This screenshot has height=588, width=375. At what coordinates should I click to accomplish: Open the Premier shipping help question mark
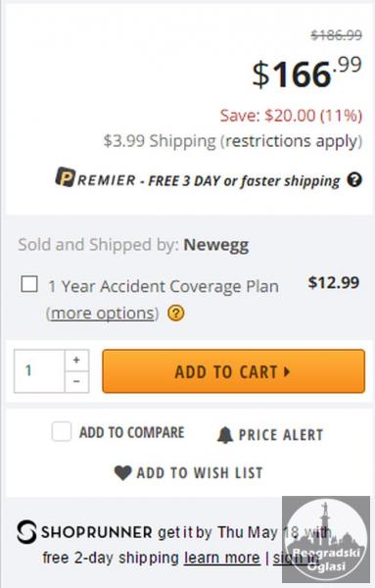click(x=354, y=179)
